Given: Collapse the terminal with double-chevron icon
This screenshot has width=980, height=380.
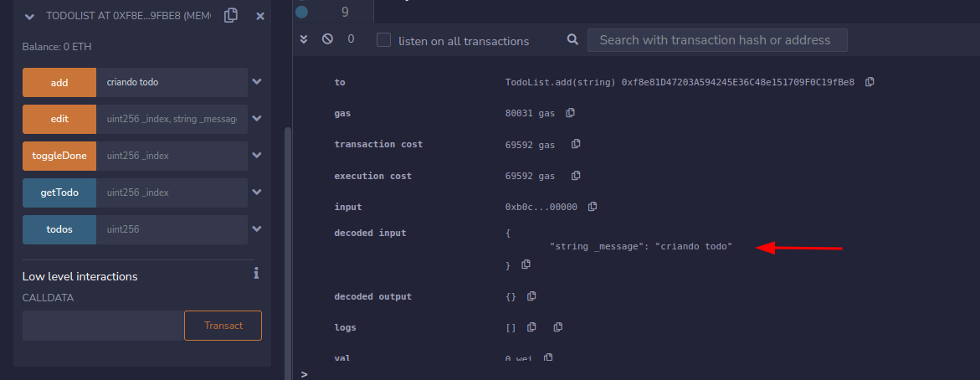Looking at the screenshot, I should pyautogui.click(x=304, y=39).
